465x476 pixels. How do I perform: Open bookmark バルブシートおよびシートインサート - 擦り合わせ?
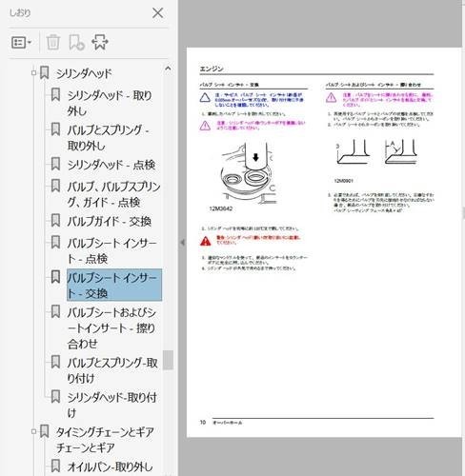111,327
